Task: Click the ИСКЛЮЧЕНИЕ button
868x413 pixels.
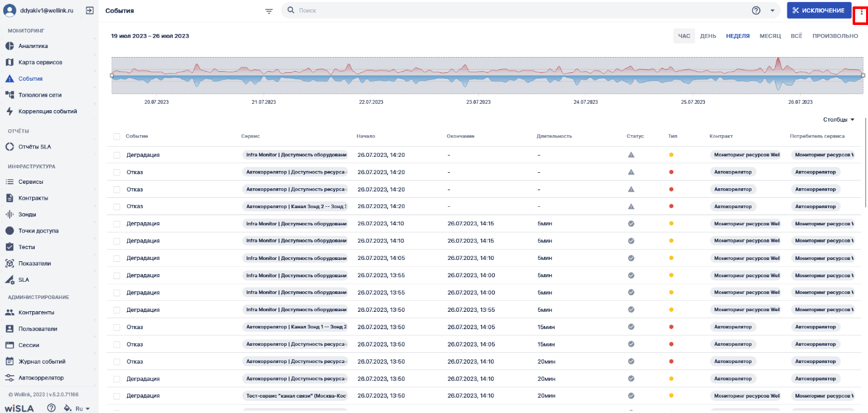Action: 819,10
